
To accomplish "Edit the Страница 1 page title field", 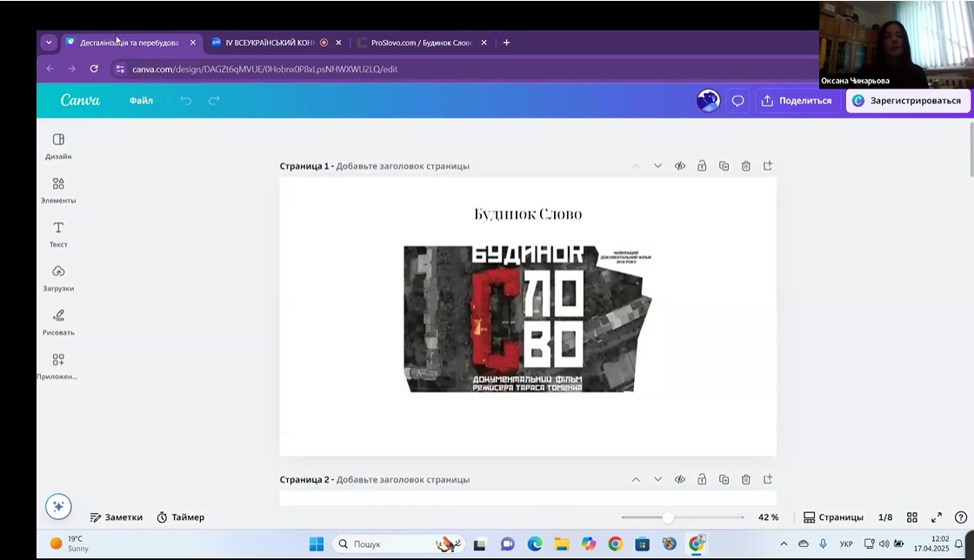I will click(403, 166).
